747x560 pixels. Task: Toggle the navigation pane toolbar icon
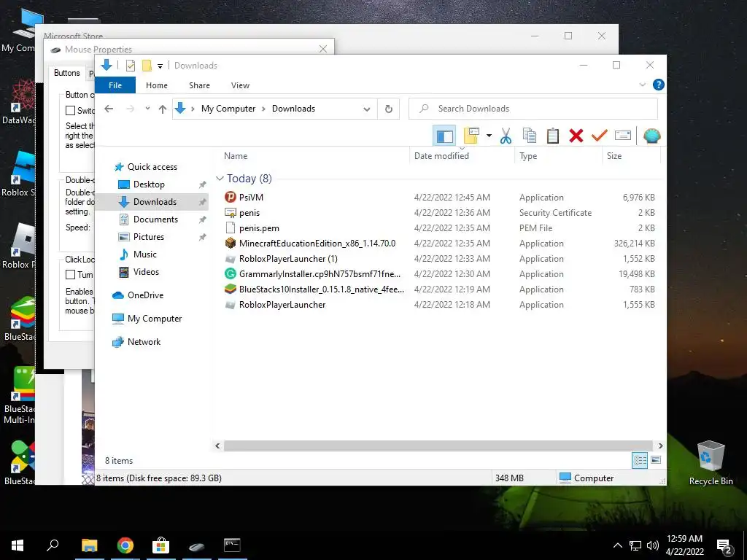444,136
